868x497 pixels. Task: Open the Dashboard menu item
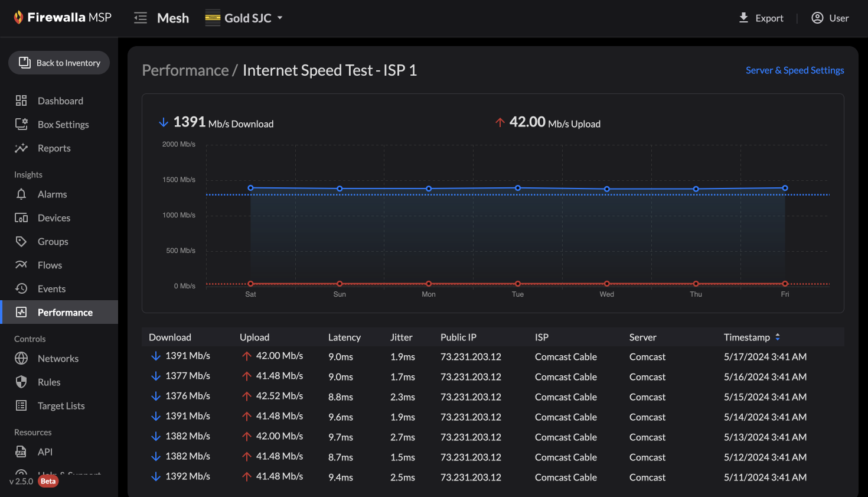point(59,100)
